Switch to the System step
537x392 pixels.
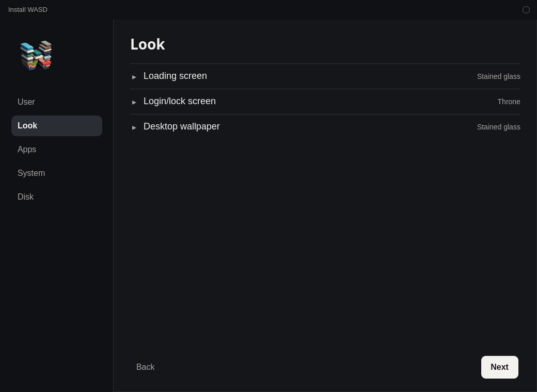click(x=57, y=173)
